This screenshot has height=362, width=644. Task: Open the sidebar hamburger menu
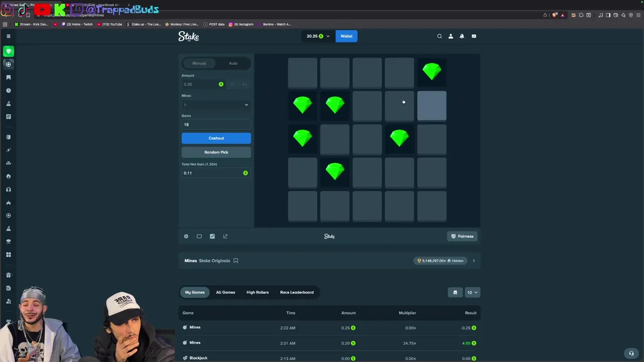point(8,36)
